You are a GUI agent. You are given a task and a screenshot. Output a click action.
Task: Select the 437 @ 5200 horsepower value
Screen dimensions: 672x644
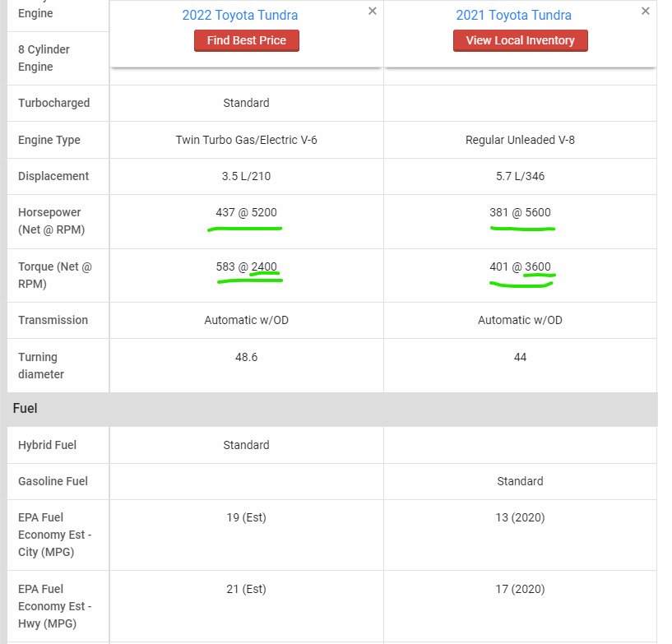[x=247, y=212]
